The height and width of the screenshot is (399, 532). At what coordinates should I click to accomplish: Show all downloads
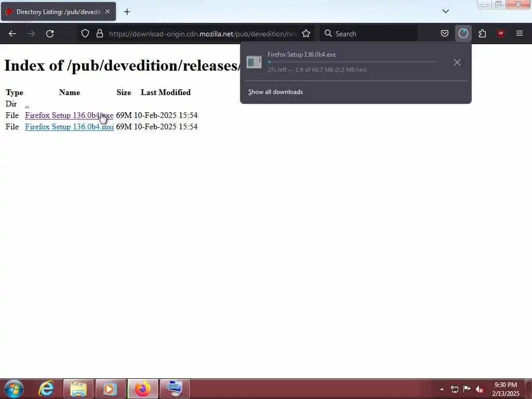pos(275,92)
